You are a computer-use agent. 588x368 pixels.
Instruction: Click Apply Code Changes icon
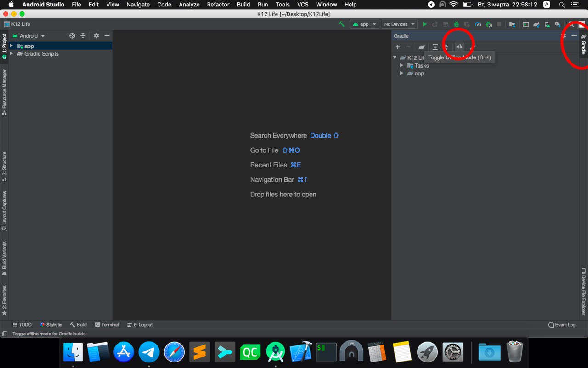click(446, 24)
